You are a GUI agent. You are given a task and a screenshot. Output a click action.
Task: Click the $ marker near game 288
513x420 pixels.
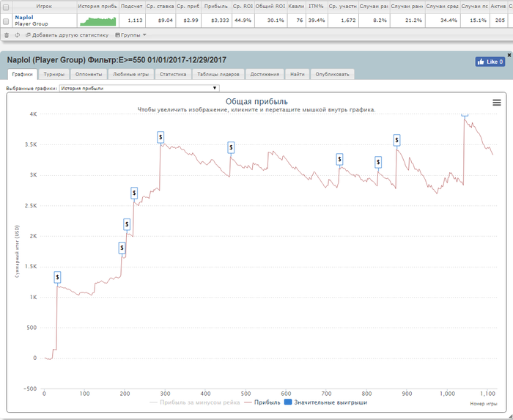(160, 137)
